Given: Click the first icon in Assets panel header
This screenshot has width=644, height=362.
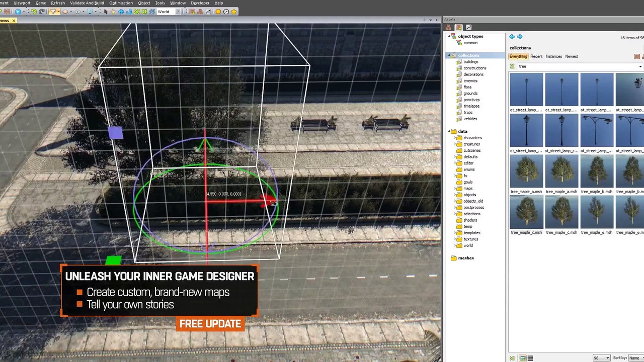Looking at the screenshot, I should tap(449, 27).
